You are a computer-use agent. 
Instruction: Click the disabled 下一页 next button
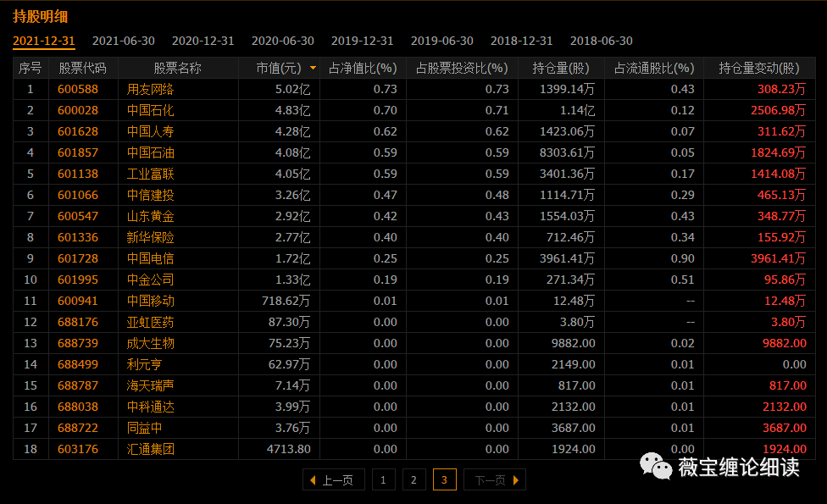(x=495, y=479)
